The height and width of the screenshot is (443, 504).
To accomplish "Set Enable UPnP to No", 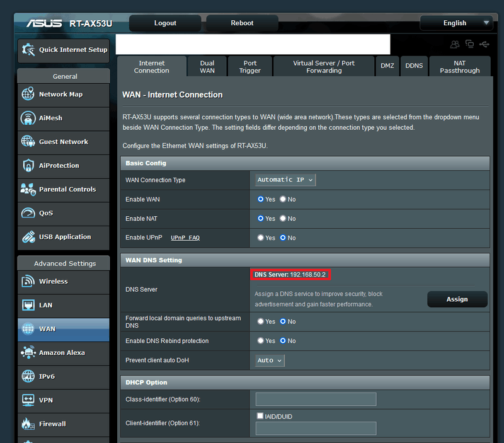I will pyautogui.click(x=283, y=238).
